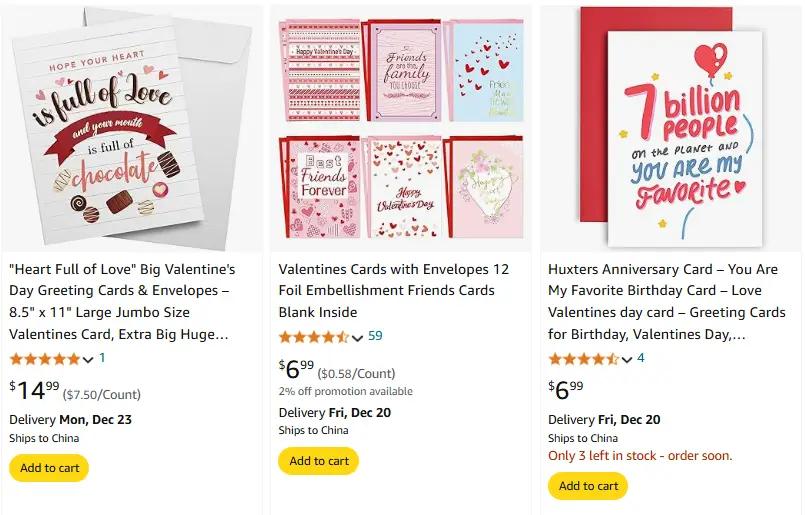Click the $6.99 price of Huxters card
The width and height of the screenshot is (805, 515).
click(566, 389)
